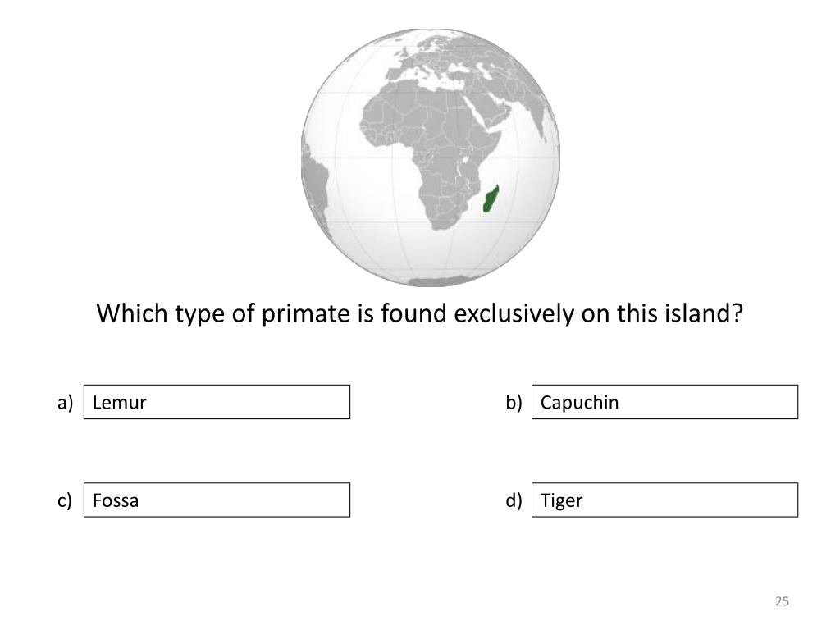Click the "d)" option label
The width and height of the screenshot is (840, 630).
(x=514, y=500)
